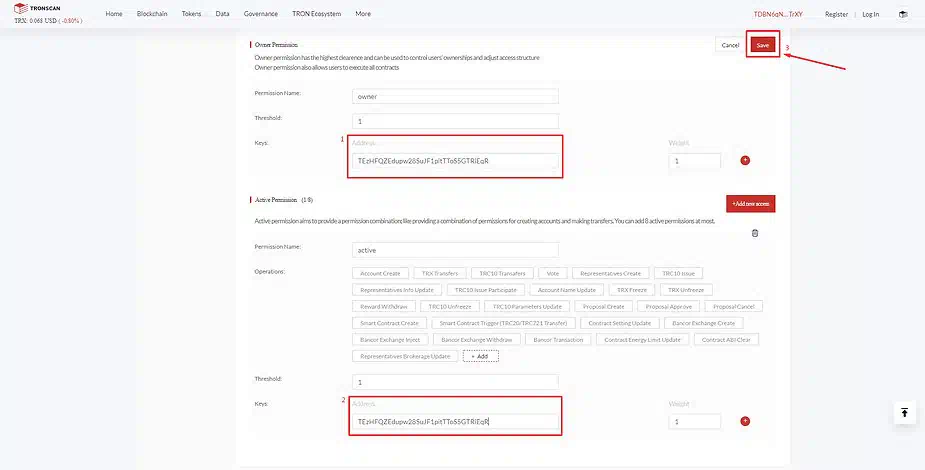This screenshot has height=470, width=925.
Task: Click the Active Permission key address field
Action: (455, 421)
